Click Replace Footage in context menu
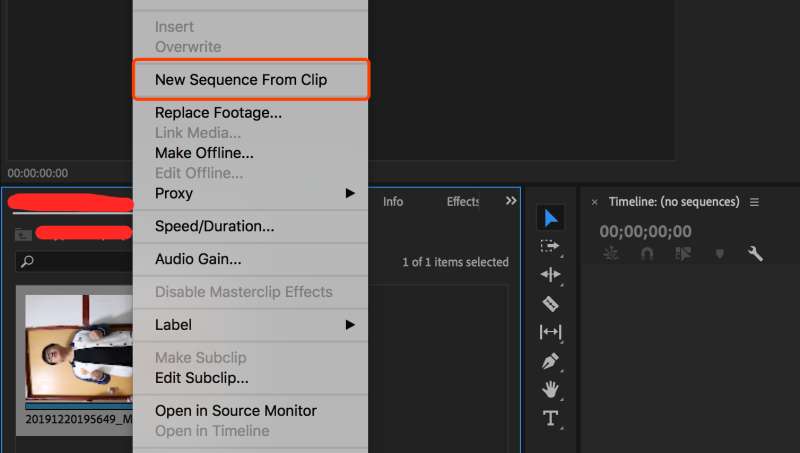The image size is (800, 453). point(218,113)
